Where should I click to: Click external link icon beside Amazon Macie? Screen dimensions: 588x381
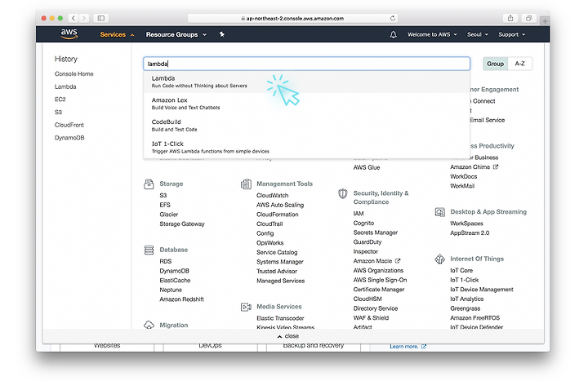coord(398,261)
